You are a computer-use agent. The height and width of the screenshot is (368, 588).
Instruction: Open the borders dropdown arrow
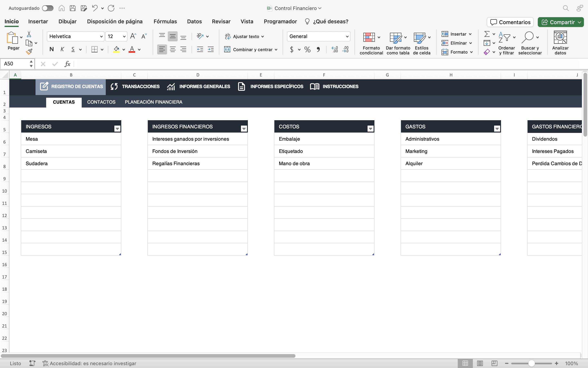[x=102, y=50]
